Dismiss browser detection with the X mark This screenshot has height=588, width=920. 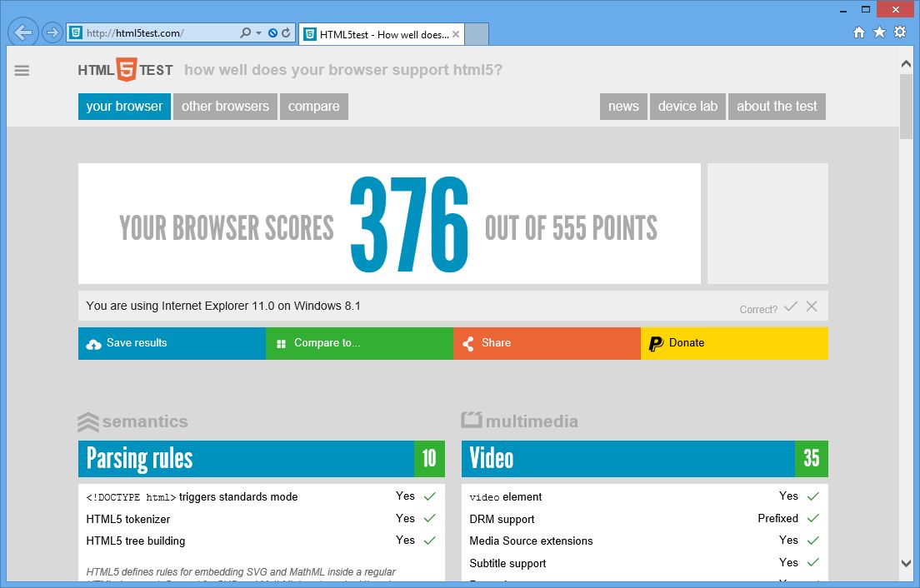pyautogui.click(x=812, y=306)
